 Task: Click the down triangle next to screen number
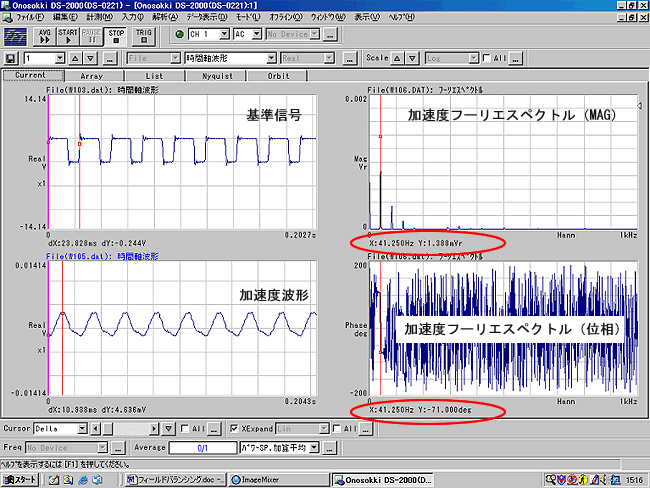[x=91, y=58]
